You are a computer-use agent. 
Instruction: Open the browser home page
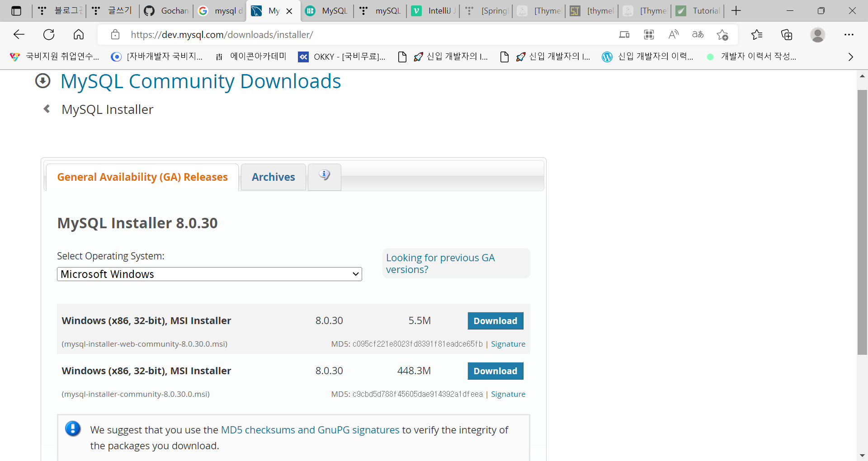[79, 34]
